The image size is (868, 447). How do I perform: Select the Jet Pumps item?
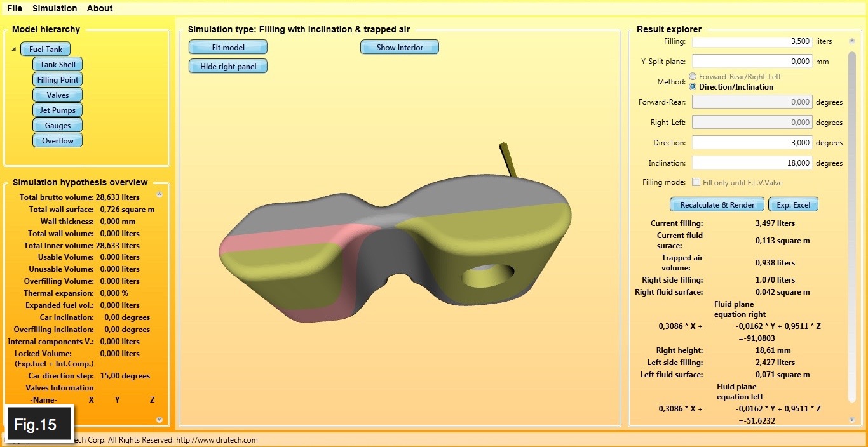click(x=58, y=110)
